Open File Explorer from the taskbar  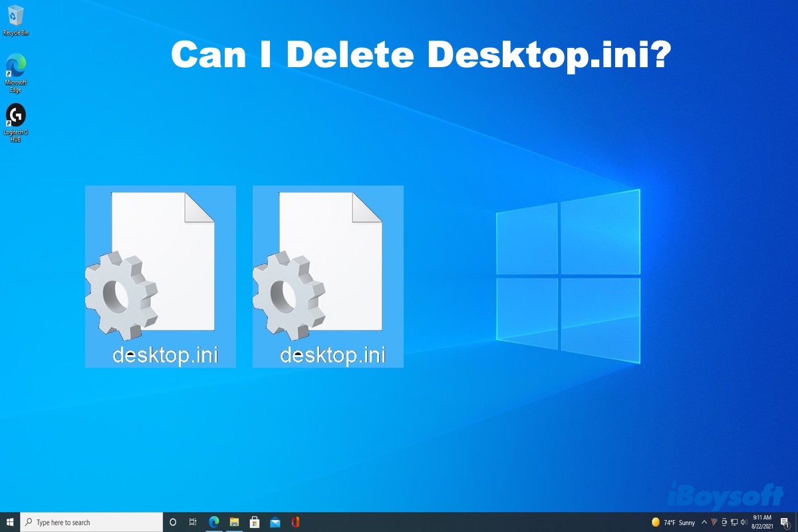(x=234, y=522)
